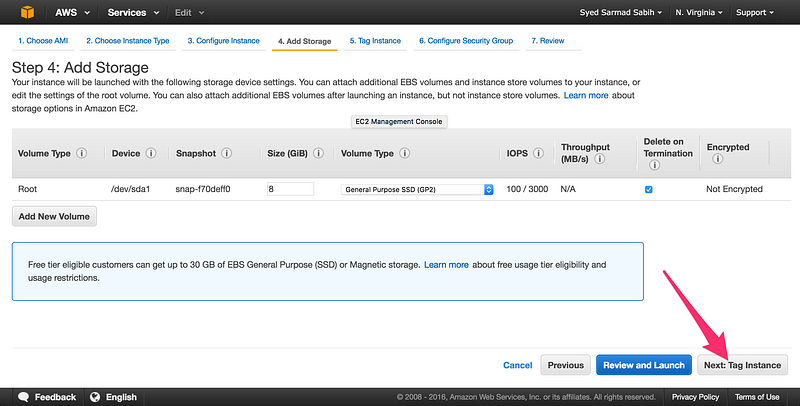This screenshot has height=406, width=800.
Task: Click Review and Launch button
Action: click(644, 365)
